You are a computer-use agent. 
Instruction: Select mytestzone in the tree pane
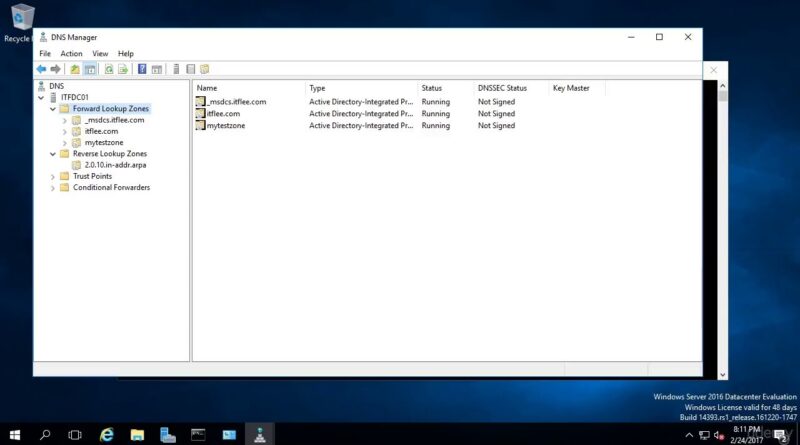click(104, 142)
